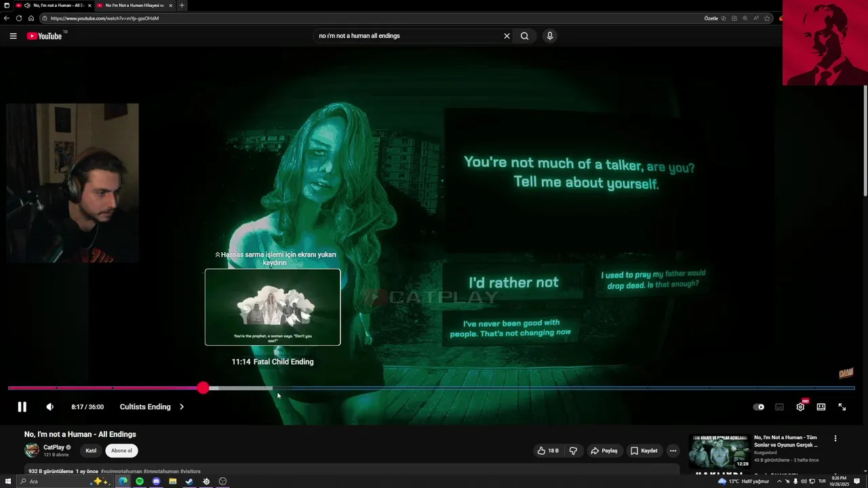Open a new browser tab
The width and height of the screenshot is (868, 488).
tap(181, 5)
